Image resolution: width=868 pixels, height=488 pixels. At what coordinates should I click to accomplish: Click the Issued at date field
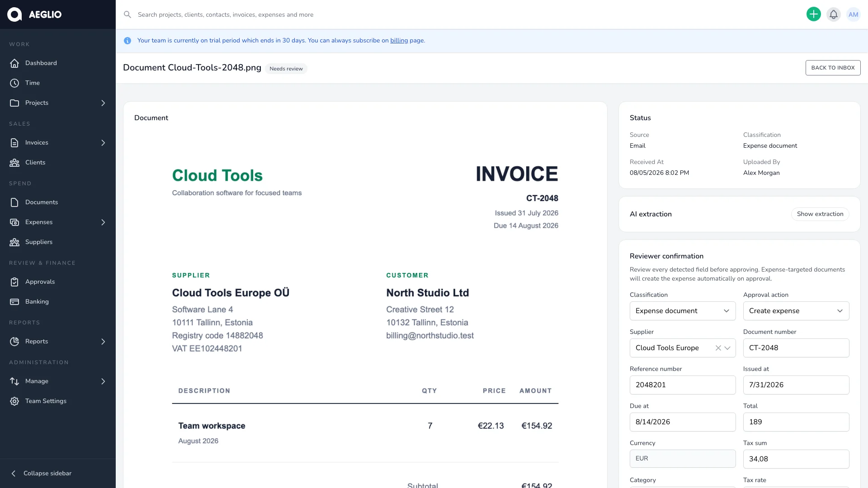[796, 385]
